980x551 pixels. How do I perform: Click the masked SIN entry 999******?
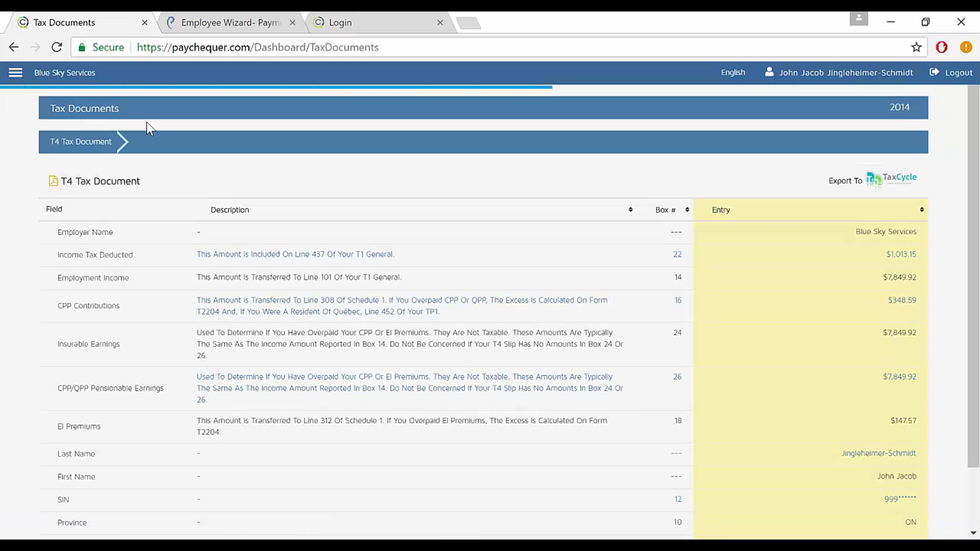[x=900, y=499]
